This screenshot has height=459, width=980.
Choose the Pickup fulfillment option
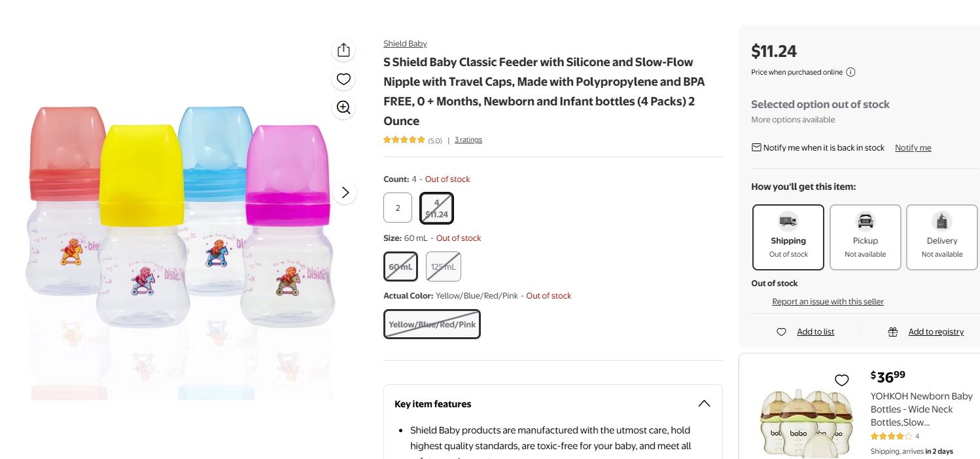click(865, 237)
